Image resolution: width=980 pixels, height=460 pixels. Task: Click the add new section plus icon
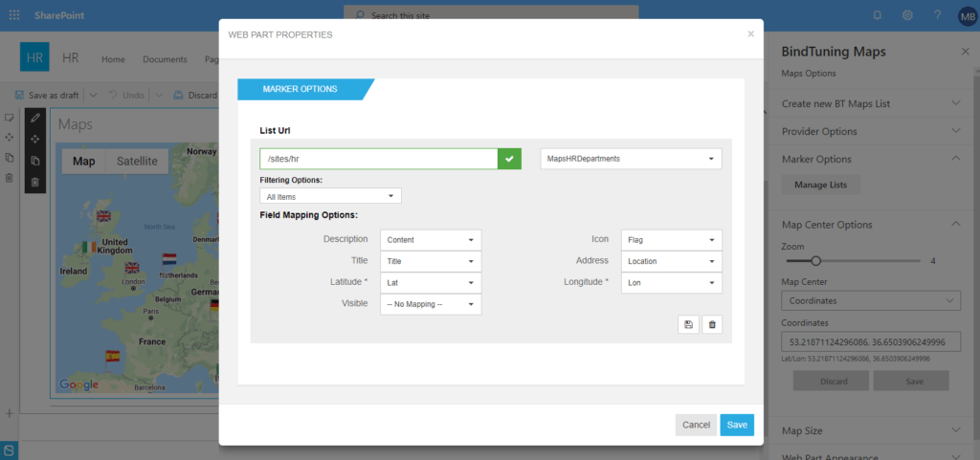10,413
